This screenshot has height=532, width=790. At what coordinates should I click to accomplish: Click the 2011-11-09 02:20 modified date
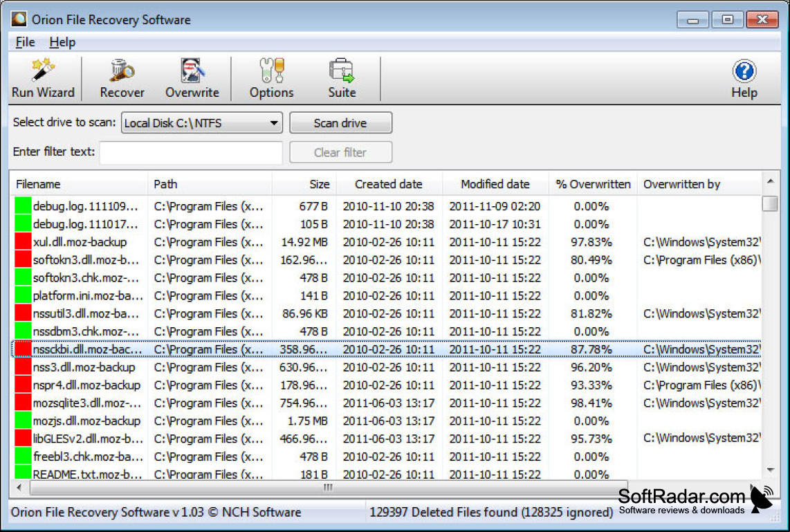coord(495,206)
